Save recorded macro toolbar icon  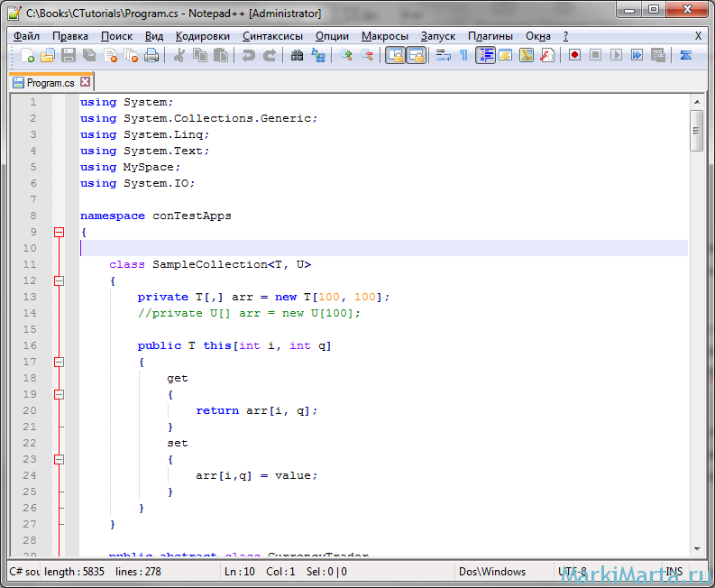pyautogui.click(x=658, y=56)
